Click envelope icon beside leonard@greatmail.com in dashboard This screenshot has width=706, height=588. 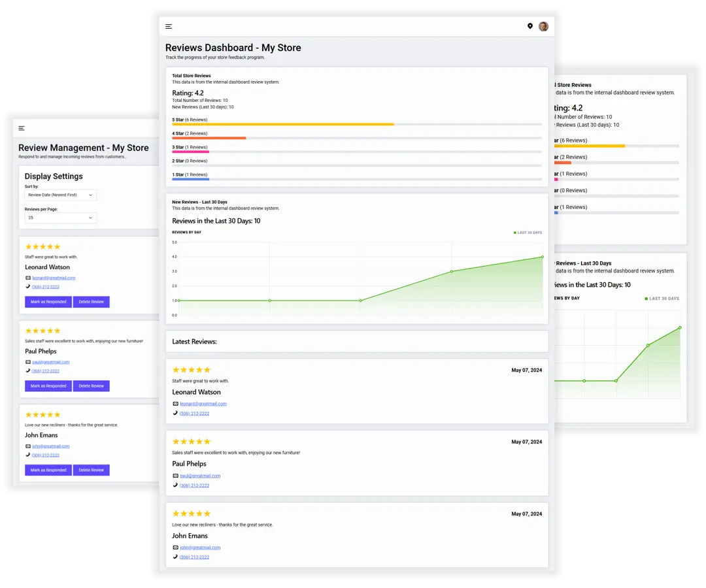[x=175, y=404]
